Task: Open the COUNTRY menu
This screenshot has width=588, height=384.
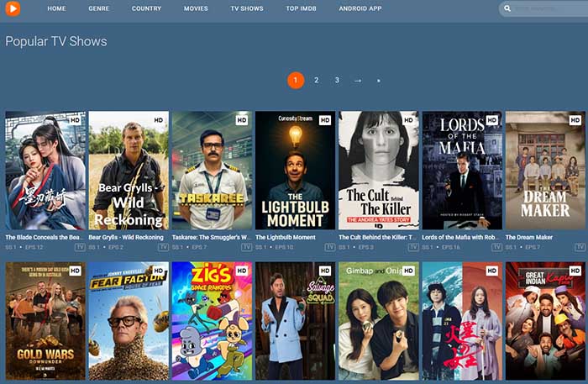Action: coord(146,8)
